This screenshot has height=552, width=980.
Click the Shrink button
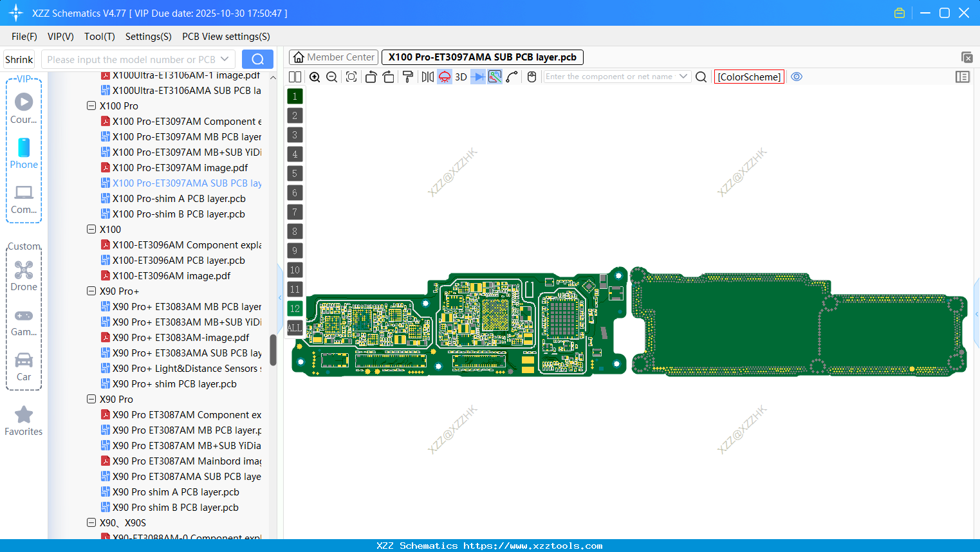coord(19,59)
